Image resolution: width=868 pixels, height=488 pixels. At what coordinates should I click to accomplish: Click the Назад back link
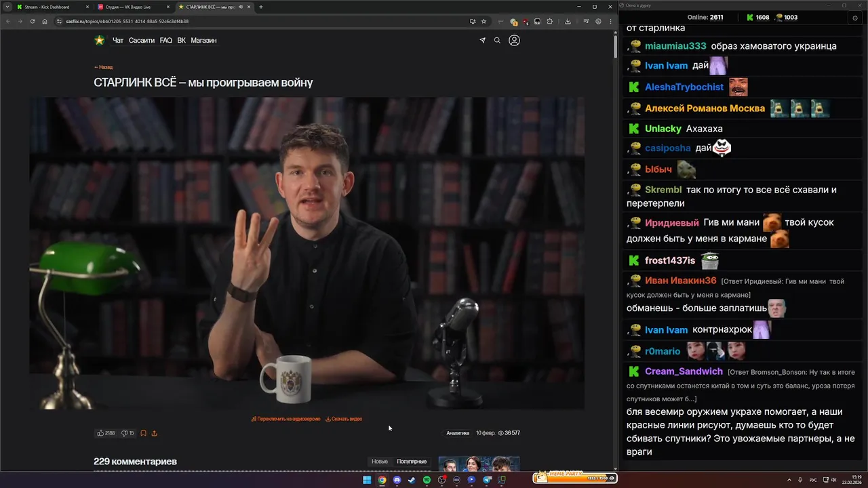[103, 67]
